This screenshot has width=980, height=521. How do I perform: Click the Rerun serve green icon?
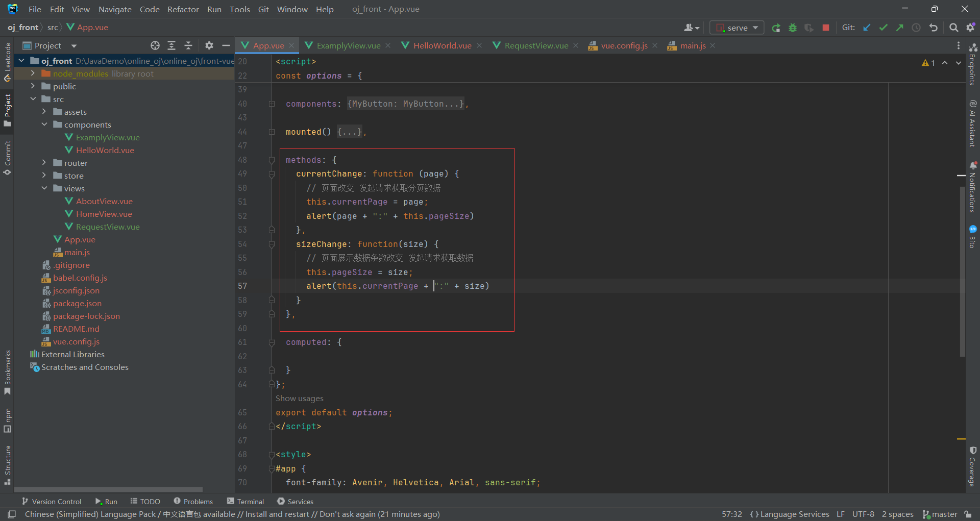pyautogui.click(x=776, y=28)
